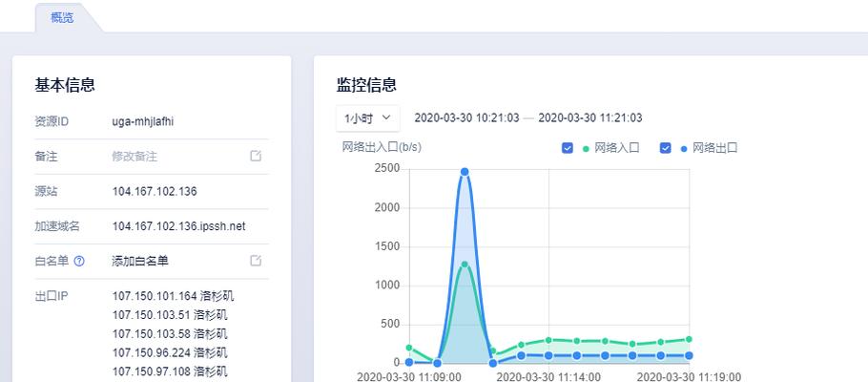The height and width of the screenshot is (382, 868).
Task: Click the 网络出入口(b/s) axis title
Action: click(382, 147)
